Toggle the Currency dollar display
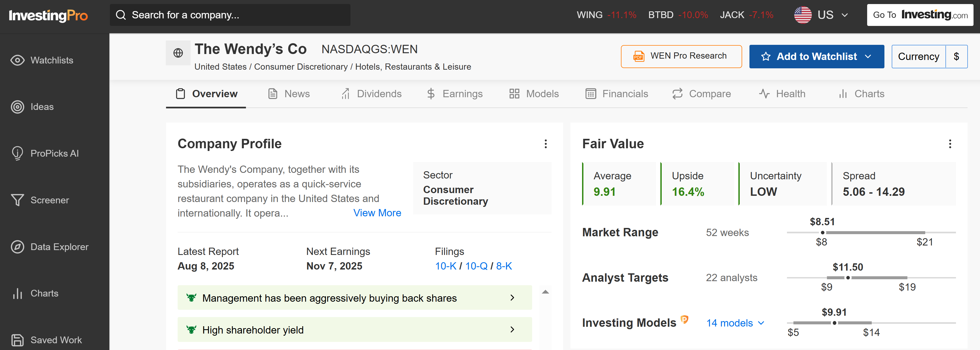The image size is (980, 350). point(957,56)
